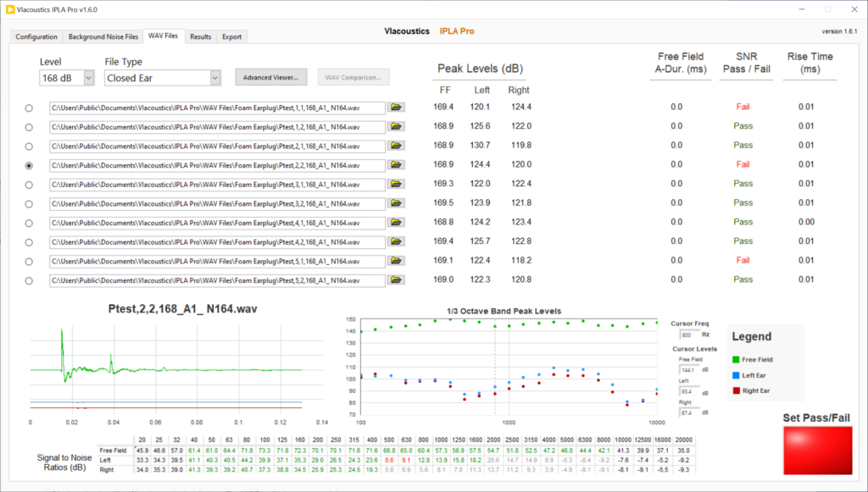Select radio button for Ptest,1,1 file
Screen dimensions: 868x492
(30, 108)
